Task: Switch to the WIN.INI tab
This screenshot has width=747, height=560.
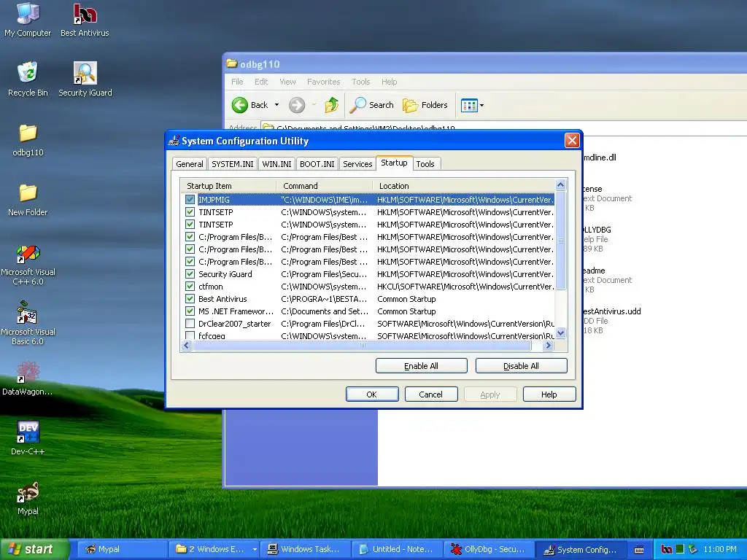Action: (x=276, y=164)
